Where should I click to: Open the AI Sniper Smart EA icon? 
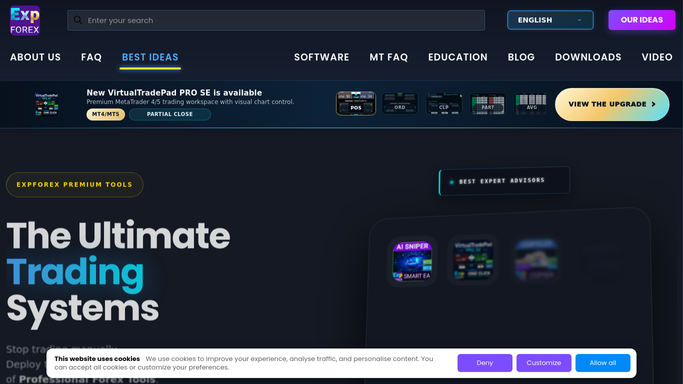(412, 261)
